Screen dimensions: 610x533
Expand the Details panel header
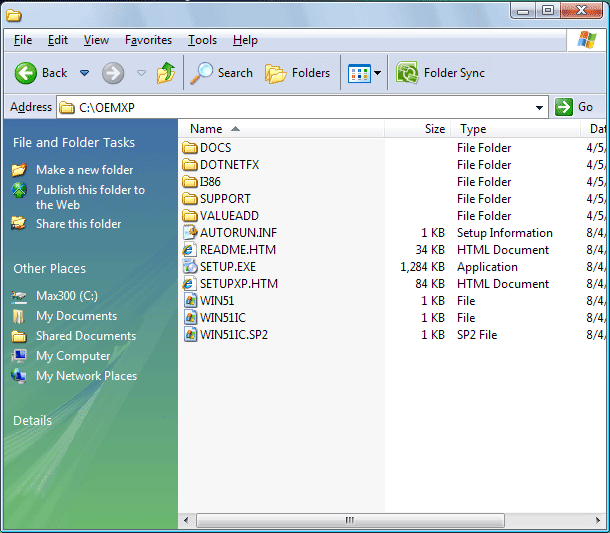point(32,421)
